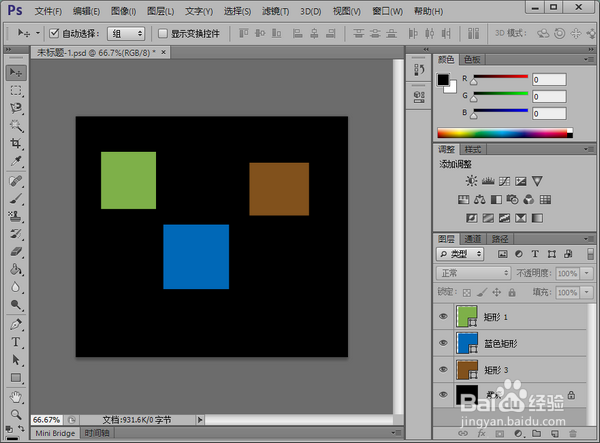Click the R value input field

549,80
